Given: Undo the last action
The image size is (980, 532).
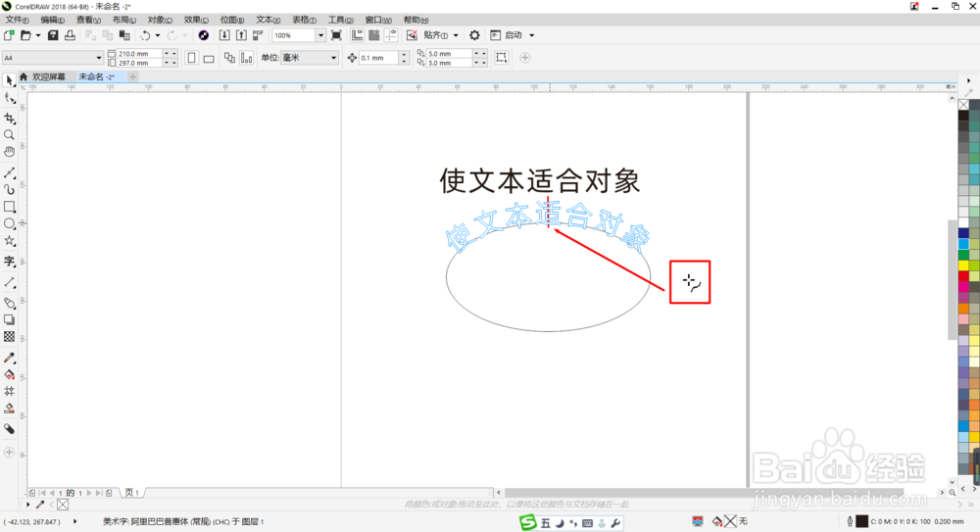Looking at the screenshot, I should (x=145, y=35).
